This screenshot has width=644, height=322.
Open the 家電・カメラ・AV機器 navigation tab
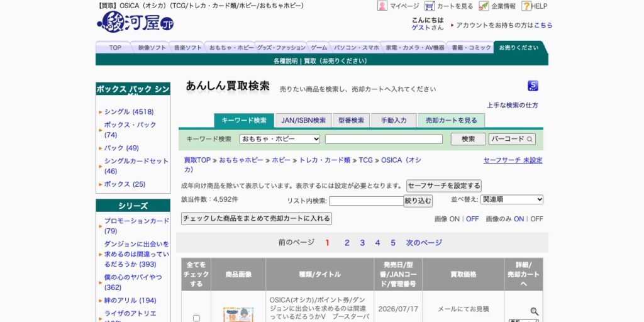coord(415,48)
